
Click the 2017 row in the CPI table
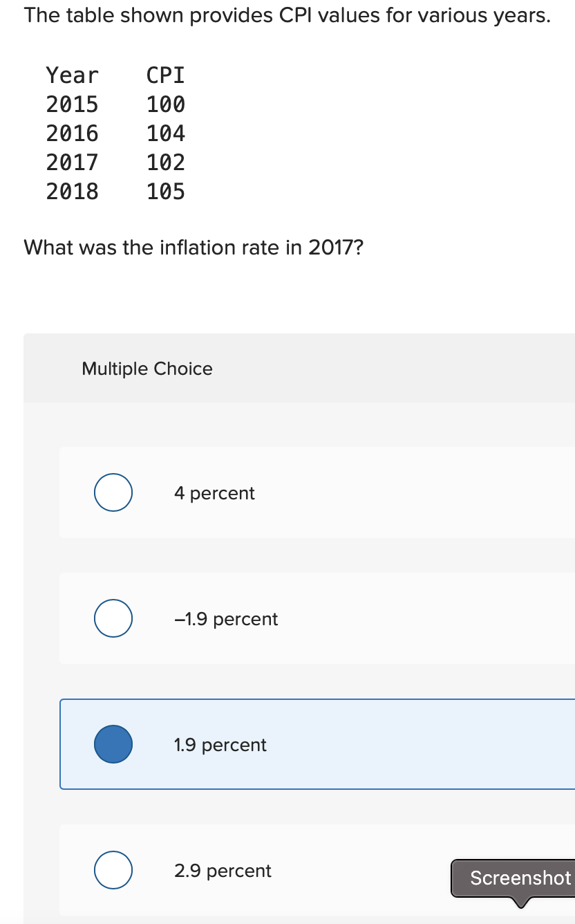[115, 163]
